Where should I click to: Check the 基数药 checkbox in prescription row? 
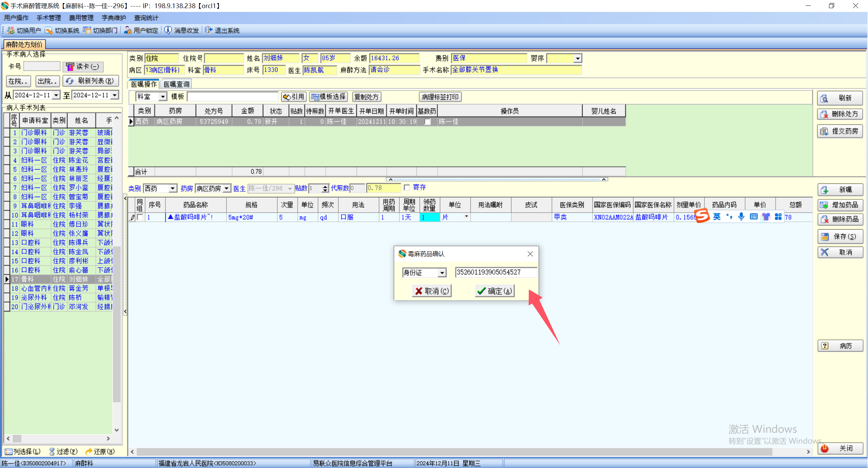click(x=428, y=122)
